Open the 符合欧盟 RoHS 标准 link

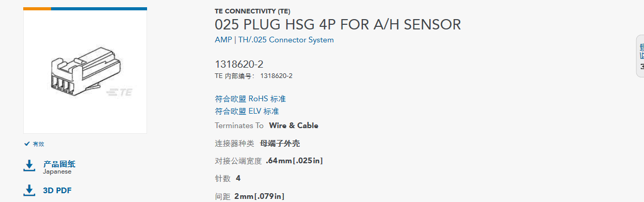tap(250, 99)
